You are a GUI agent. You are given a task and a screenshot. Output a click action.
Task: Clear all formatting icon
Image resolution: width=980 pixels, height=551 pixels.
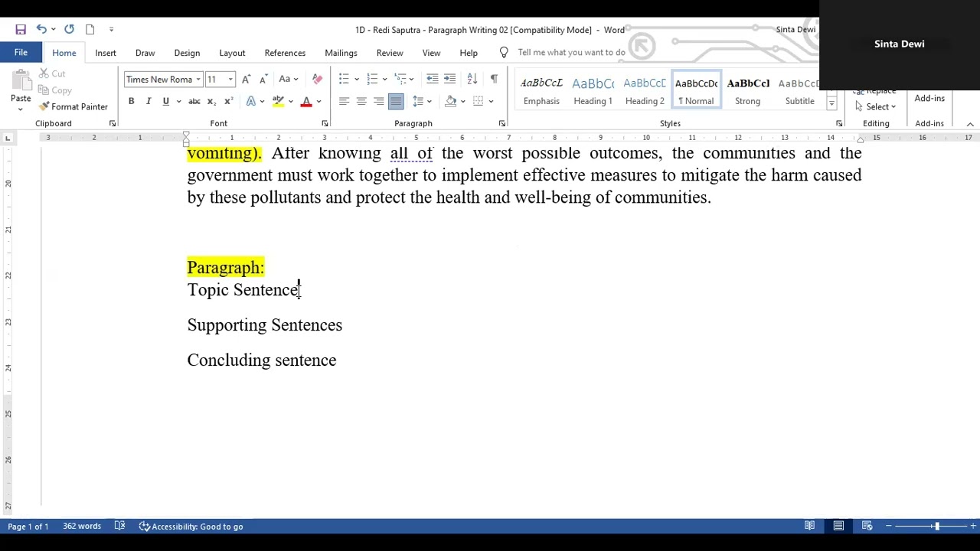pos(317,80)
